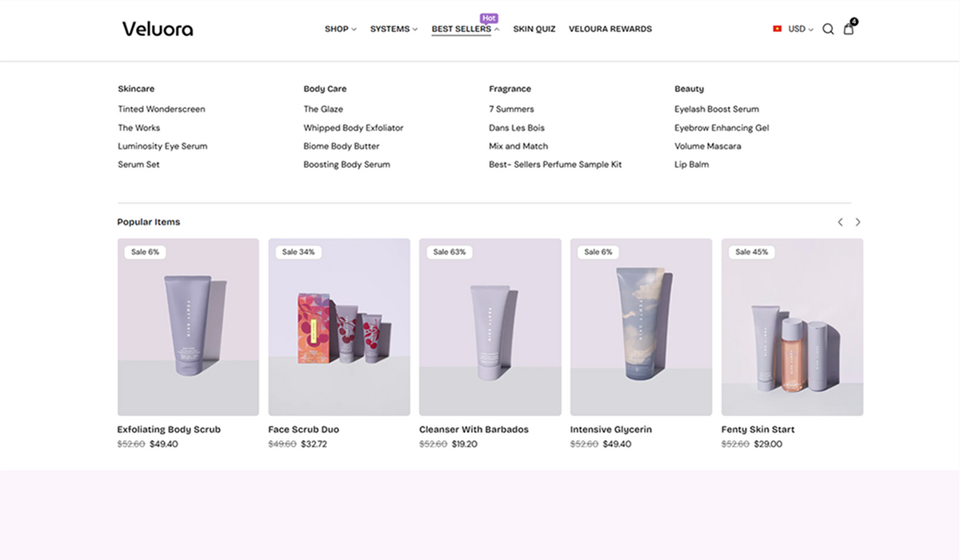The image size is (960, 560).
Task: Click the Cleanser With Barbados product title
Action: 474,430
